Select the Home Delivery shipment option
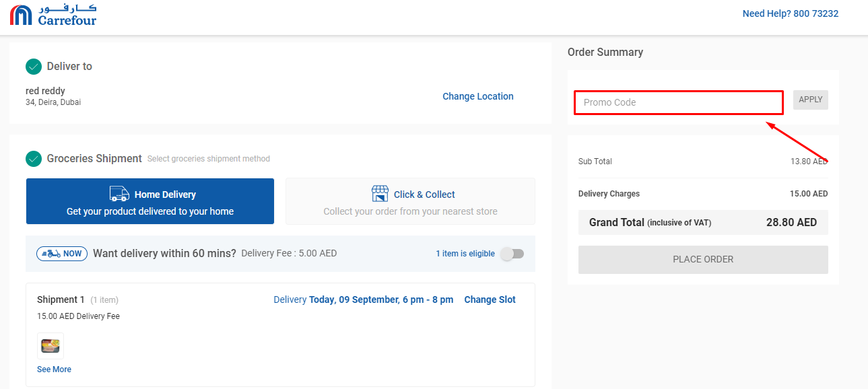This screenshot has width=868, height=389. coord(150,201)
